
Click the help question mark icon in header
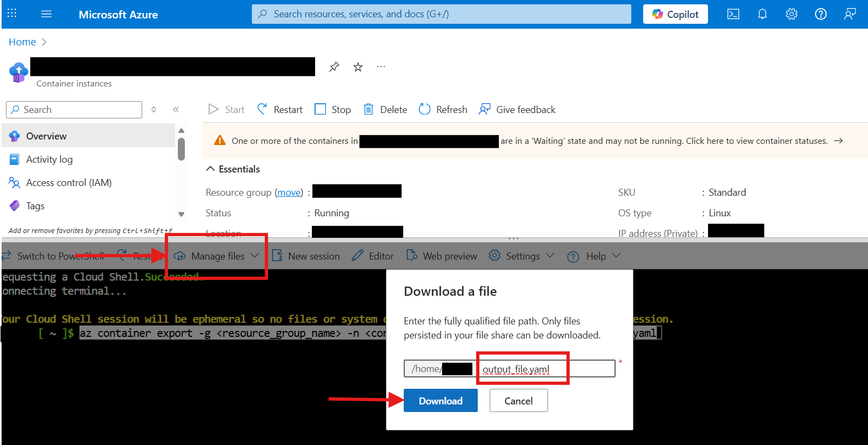pyautogui.click(x=820, y=14)
